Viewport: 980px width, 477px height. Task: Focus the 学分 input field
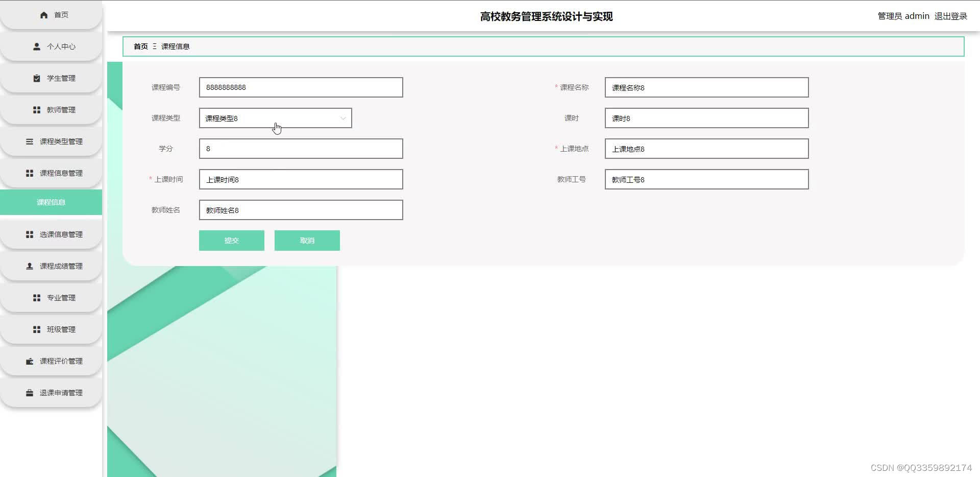[x=301, y=149]
